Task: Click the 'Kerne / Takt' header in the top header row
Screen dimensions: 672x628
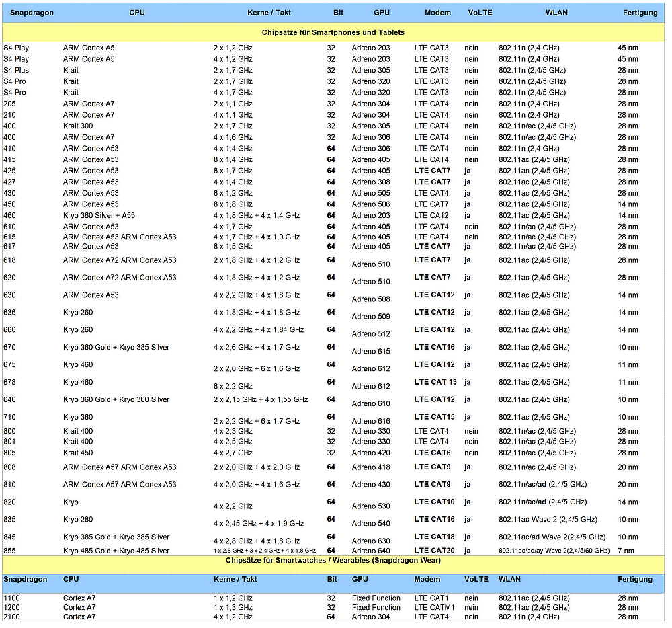Action: pyautogui.click(x=269, y=13)
